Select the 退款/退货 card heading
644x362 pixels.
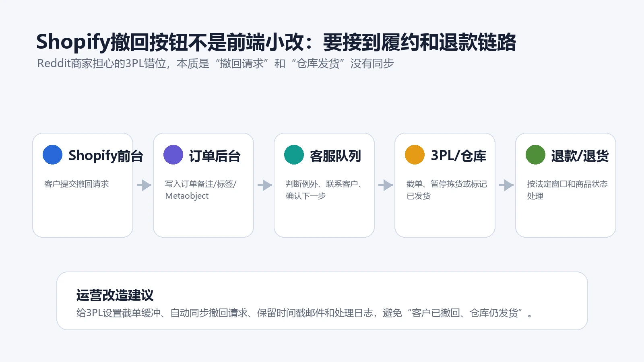pos(580,156)
